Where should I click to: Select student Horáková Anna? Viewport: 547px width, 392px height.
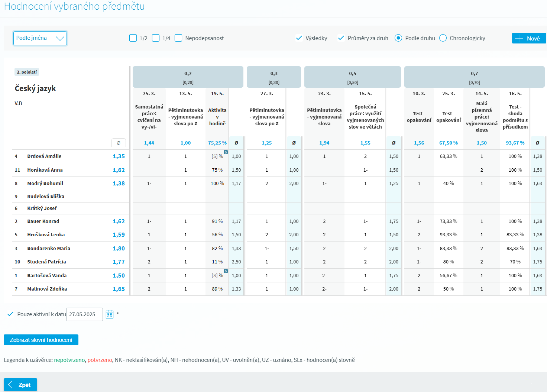[45, 170]
